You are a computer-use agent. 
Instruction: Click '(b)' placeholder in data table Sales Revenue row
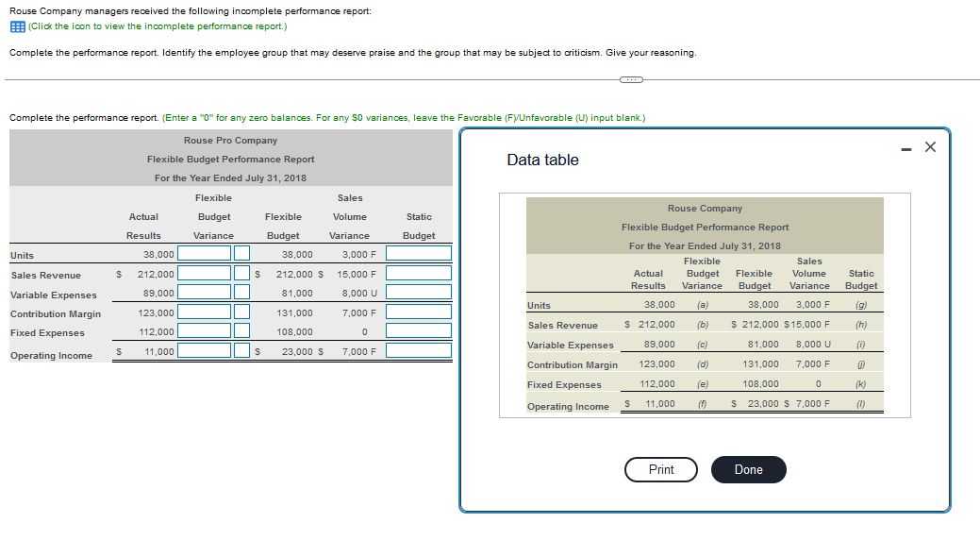703,325
